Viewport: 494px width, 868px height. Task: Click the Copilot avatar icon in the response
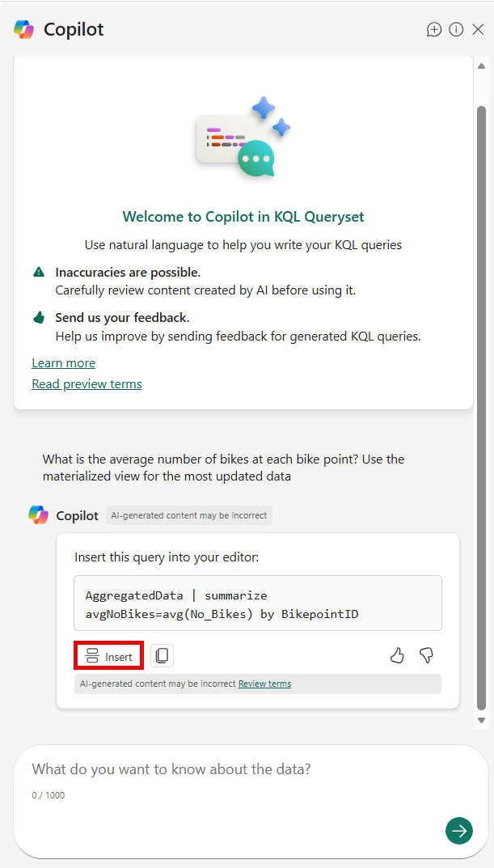pos(39,515)
